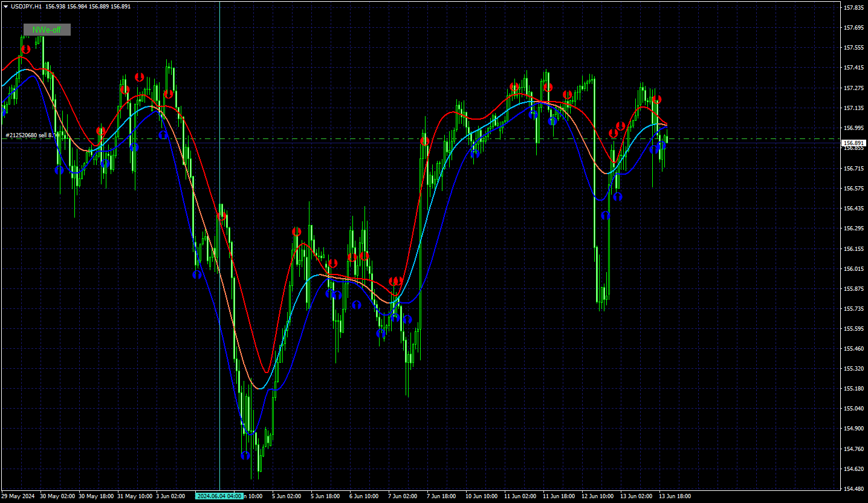Screen dimensions: 868x503
Task: Click the current price tag 156.891
Action: [855, 143]
